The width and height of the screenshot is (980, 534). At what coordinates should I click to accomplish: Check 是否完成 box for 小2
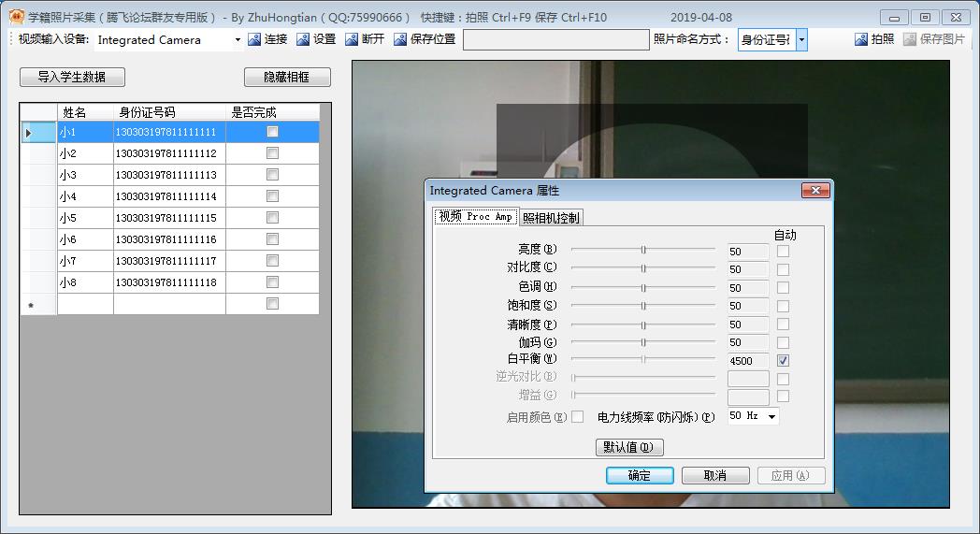pos(272,153)
